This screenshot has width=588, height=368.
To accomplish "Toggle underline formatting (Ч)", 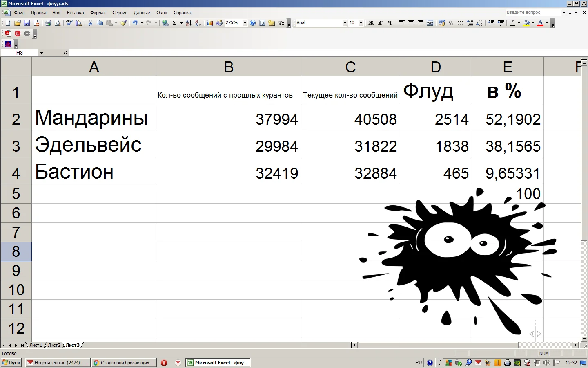I will click(390, 23).
